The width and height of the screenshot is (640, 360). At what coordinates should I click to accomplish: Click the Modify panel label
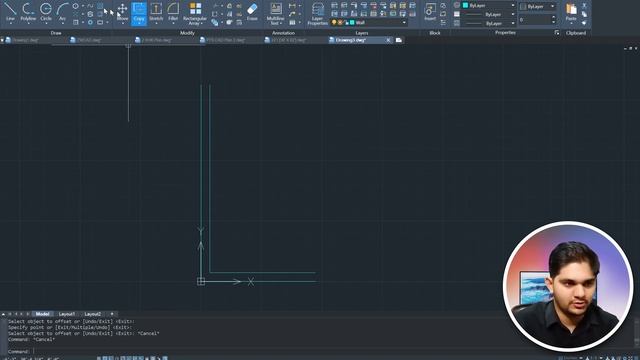tap(187, 33)
